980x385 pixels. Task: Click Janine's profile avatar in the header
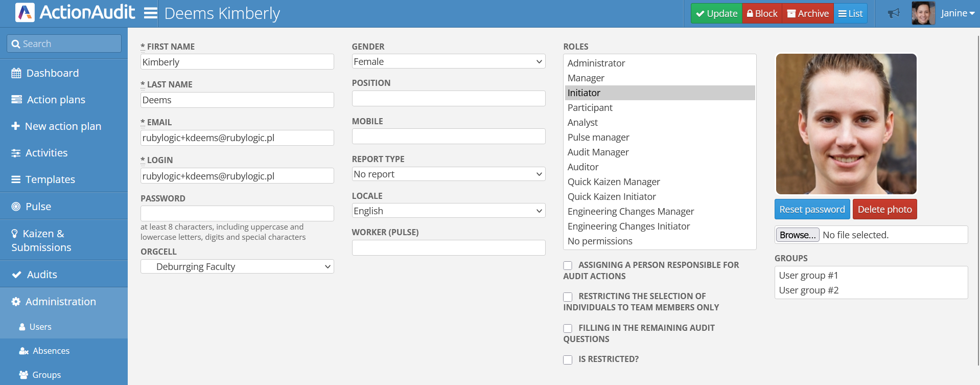[923, 13]
